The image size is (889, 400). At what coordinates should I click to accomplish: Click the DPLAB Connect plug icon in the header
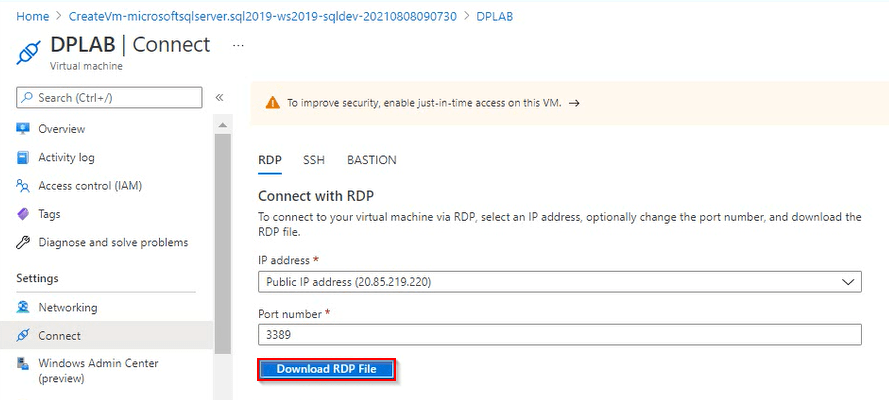pos(26,53)
